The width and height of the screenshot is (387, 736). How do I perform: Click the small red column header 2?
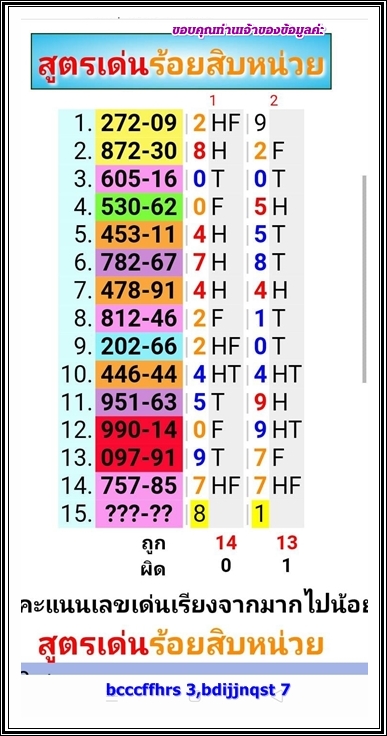[274, 100]
